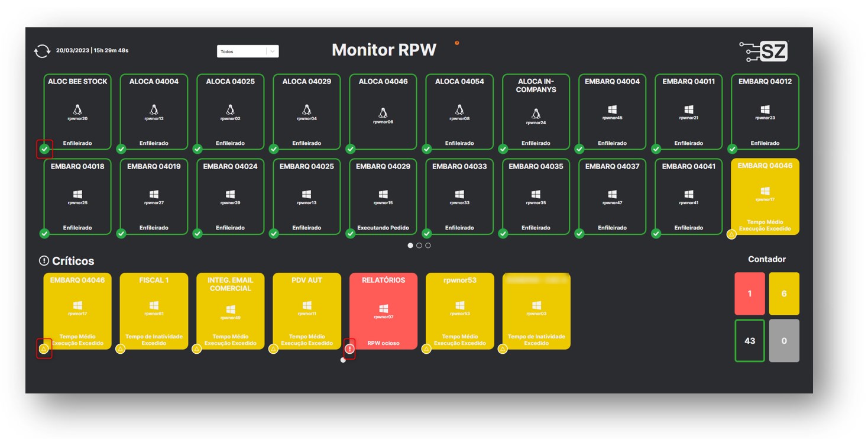Open the EMBARQ 04029 Executando Pedido card
Image resolution: width=868 pixels, height=439 pixels.
[383, 196]
